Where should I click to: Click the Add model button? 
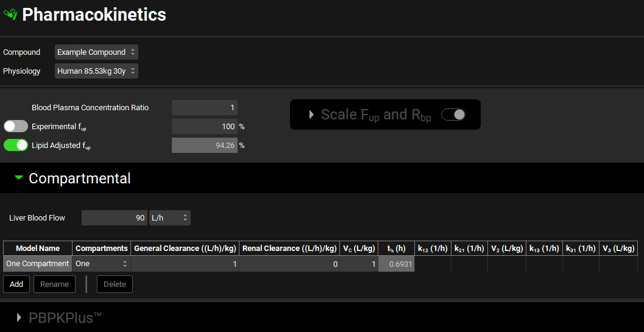16,284
